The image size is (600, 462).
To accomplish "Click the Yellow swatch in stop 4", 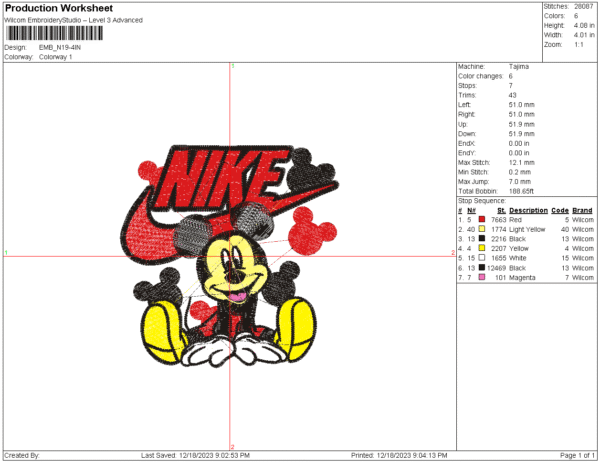I will [482, 248].
